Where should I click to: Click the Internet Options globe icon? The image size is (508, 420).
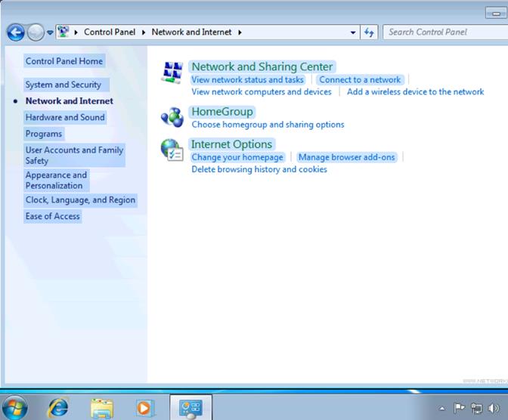pyautogui.click(x=172, y=150)
